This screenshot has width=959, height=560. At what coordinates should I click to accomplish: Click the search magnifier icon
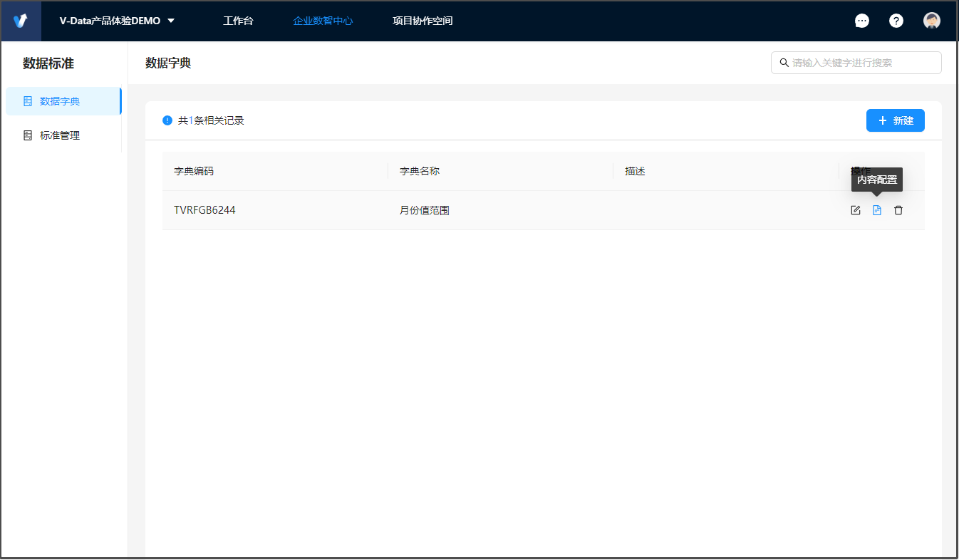pyautogui.click(x=784, y=63)
